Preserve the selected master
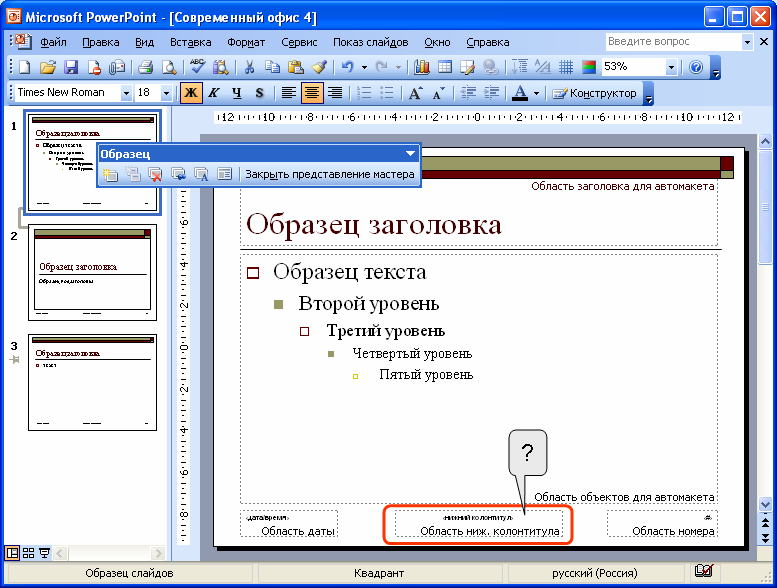 coord(178,174)
